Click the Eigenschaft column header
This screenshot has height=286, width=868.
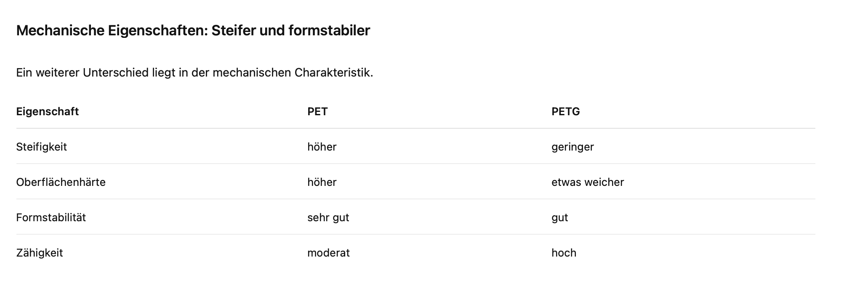coord(48,111)
